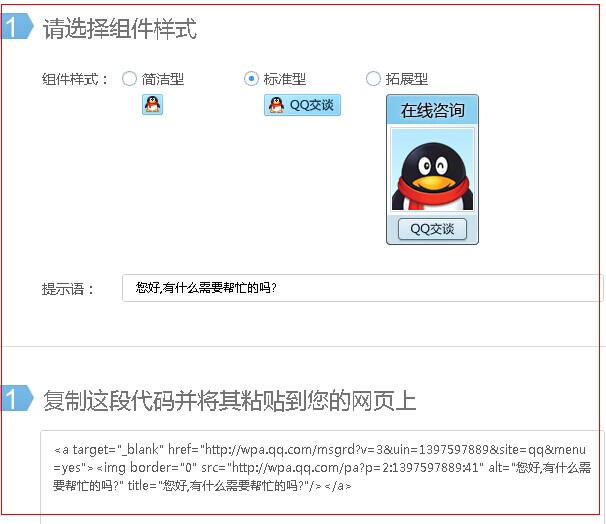Focus the 提示语 input field
The image size is (606, 524).
point(363,288)
